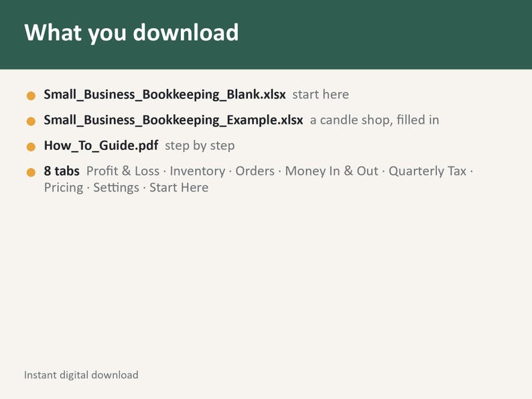532x399 pixels.
Task: Click the 'start here' note
Action: 321,94
